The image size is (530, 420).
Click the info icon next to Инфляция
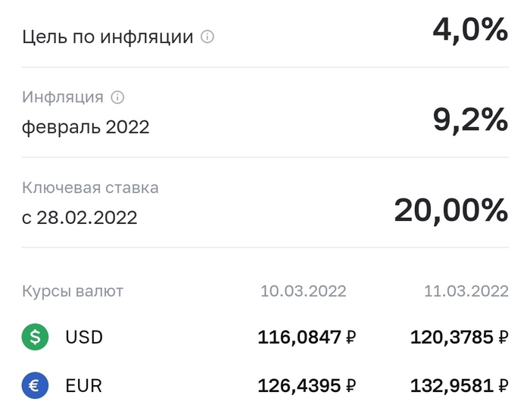tap(117, 98)
